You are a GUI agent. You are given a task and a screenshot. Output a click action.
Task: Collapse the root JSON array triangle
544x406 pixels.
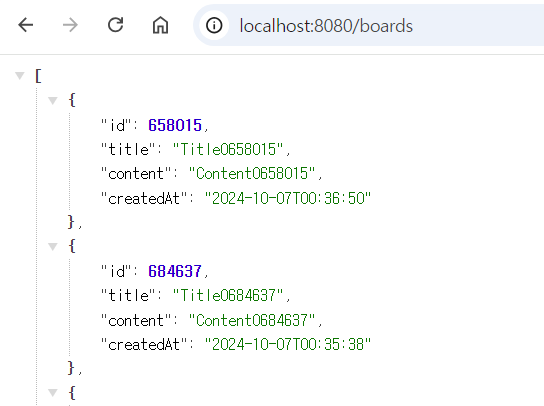pos(20,75)
